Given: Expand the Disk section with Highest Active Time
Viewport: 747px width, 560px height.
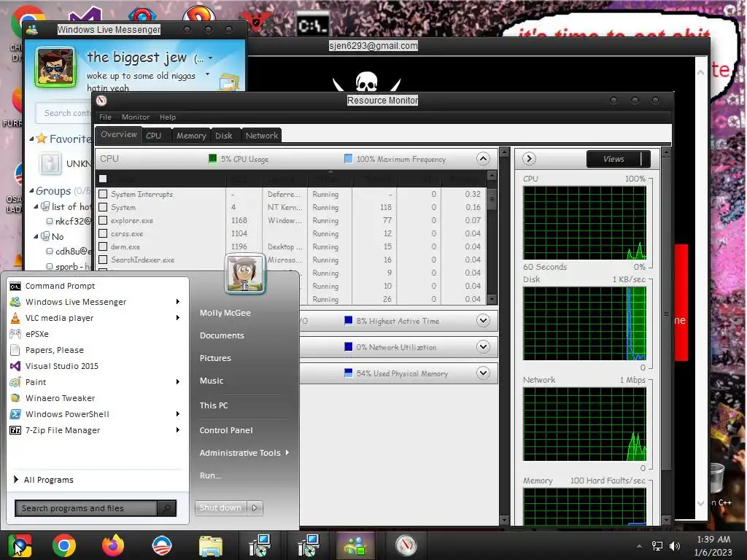Looking at the screenshot, I should [x=483, y=321].
